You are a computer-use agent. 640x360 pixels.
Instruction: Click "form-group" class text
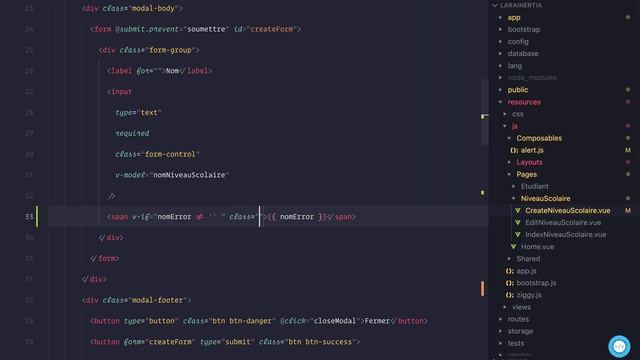pyautogui.click(x=170, y=50)
